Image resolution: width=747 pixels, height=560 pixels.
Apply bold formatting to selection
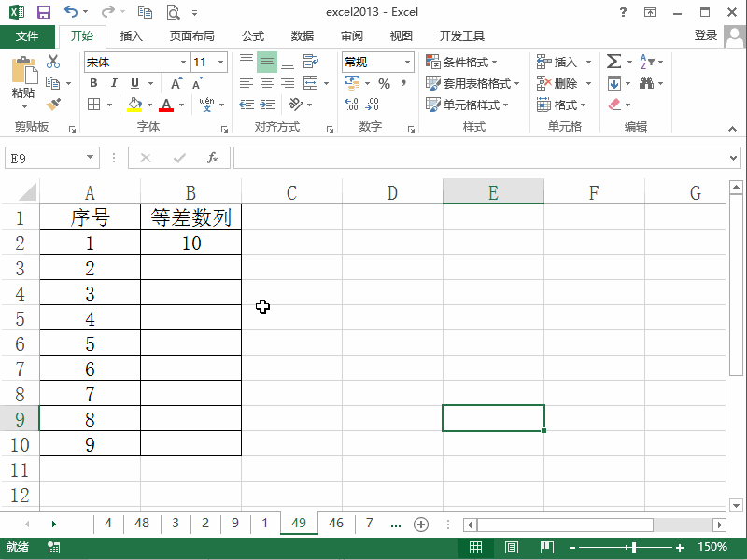coord(93,82)
